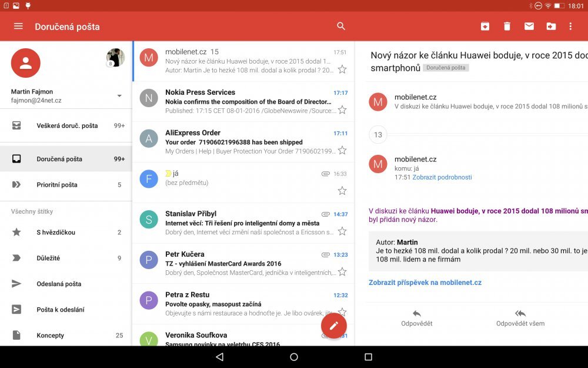The width and height of the screenshot is (588, 368).
Task: Star the mobilenet.cz email
Action: (x=342, y=69)
